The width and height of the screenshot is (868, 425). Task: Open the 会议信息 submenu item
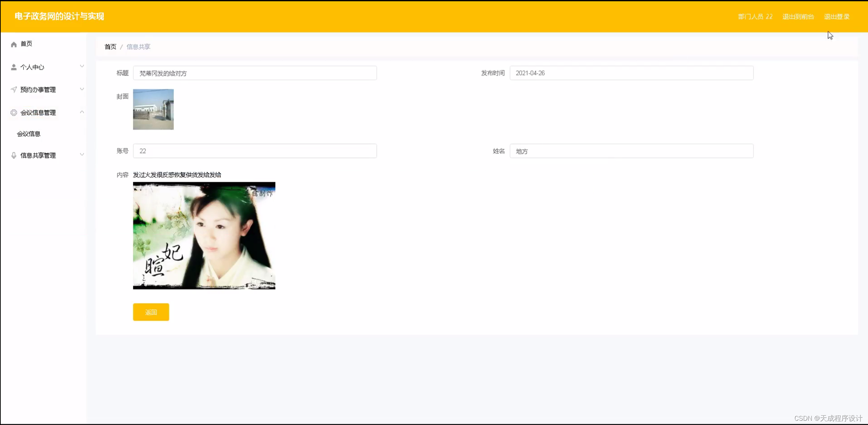click(29, 134)
